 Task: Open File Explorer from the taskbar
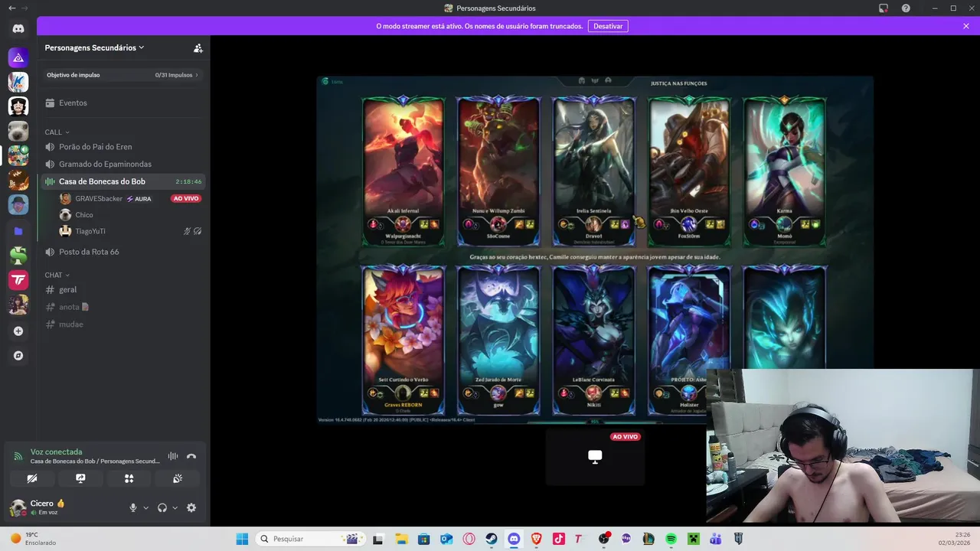(401, 539)
